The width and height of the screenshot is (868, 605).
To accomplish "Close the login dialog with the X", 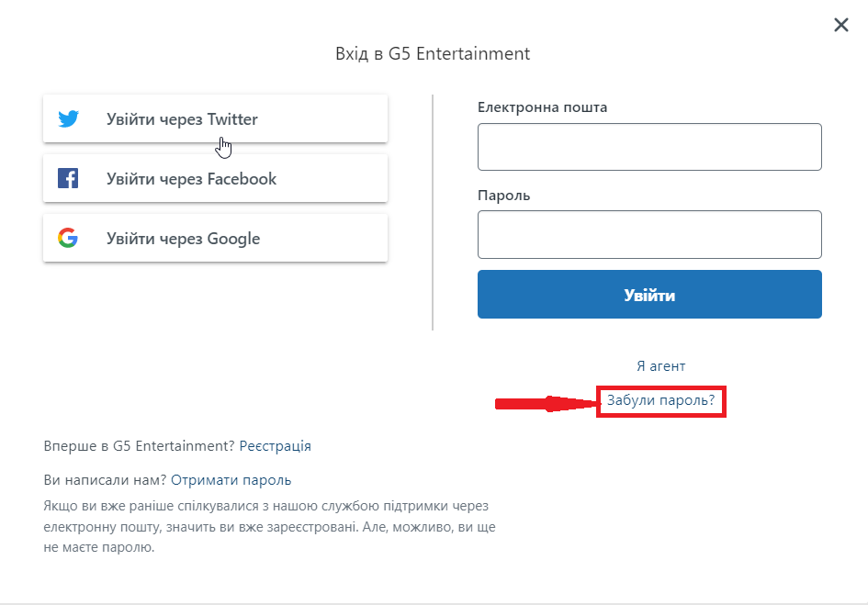I will 840,25.
